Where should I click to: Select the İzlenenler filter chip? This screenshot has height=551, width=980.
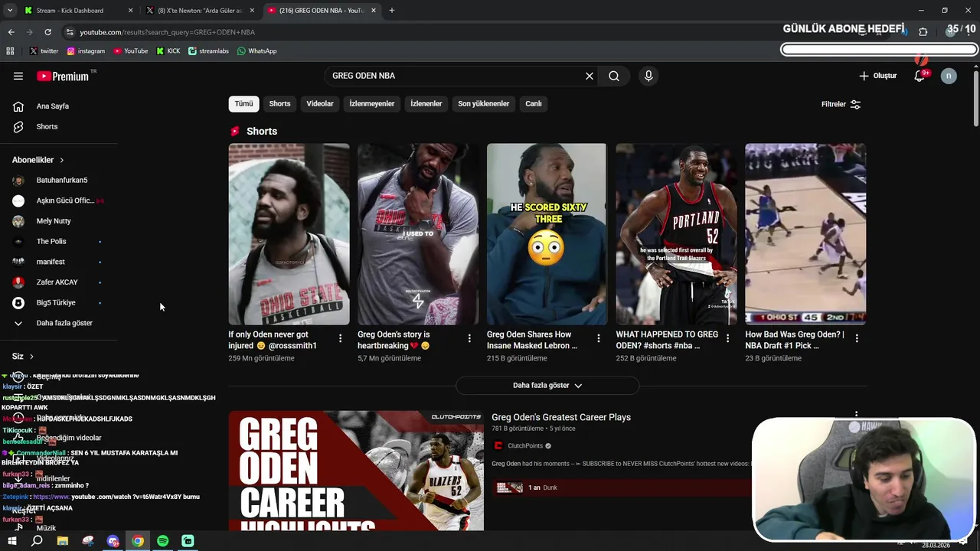[426, 103]
